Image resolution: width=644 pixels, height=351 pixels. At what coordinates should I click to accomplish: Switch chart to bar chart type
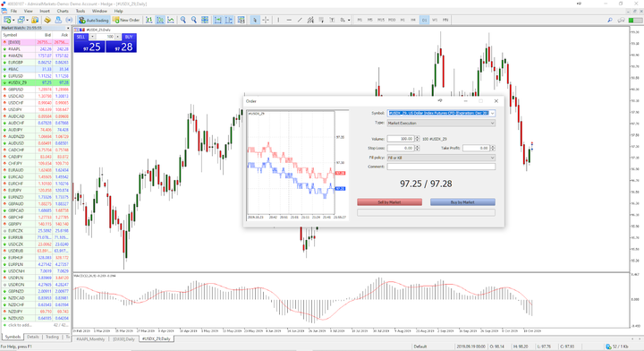pyautogui.click(x=149, y=20)
